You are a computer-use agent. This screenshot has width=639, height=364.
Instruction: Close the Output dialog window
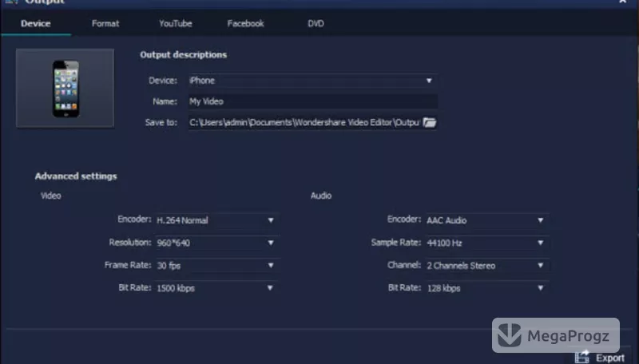pos(622,2)
